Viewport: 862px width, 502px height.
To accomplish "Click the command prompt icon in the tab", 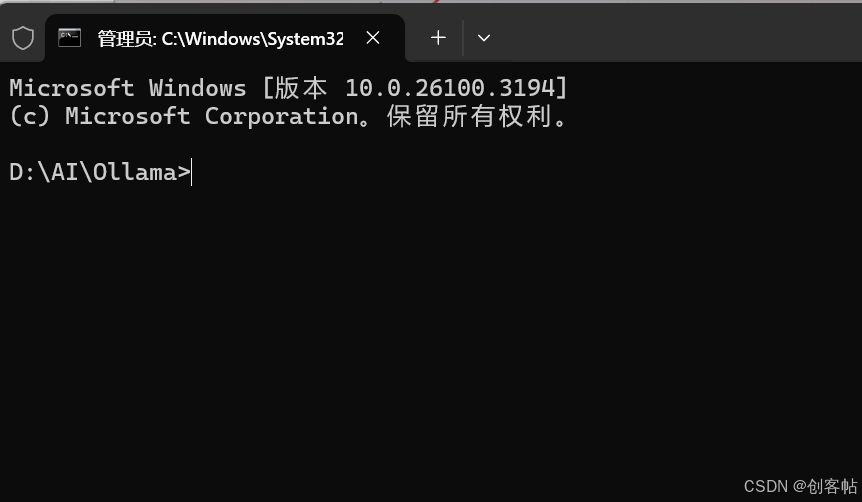I will (x=69, y=38).
